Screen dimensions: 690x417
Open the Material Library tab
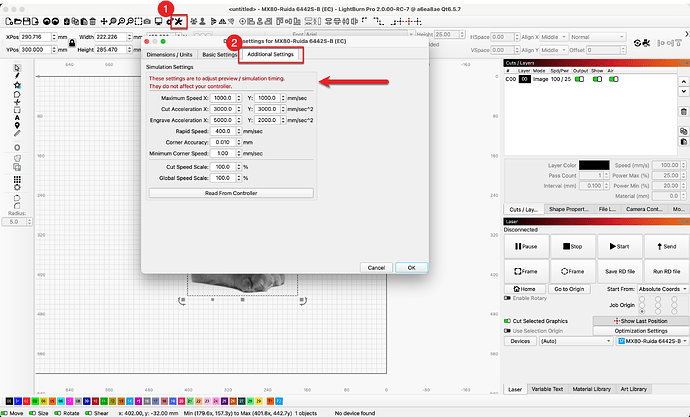[591, 389]
